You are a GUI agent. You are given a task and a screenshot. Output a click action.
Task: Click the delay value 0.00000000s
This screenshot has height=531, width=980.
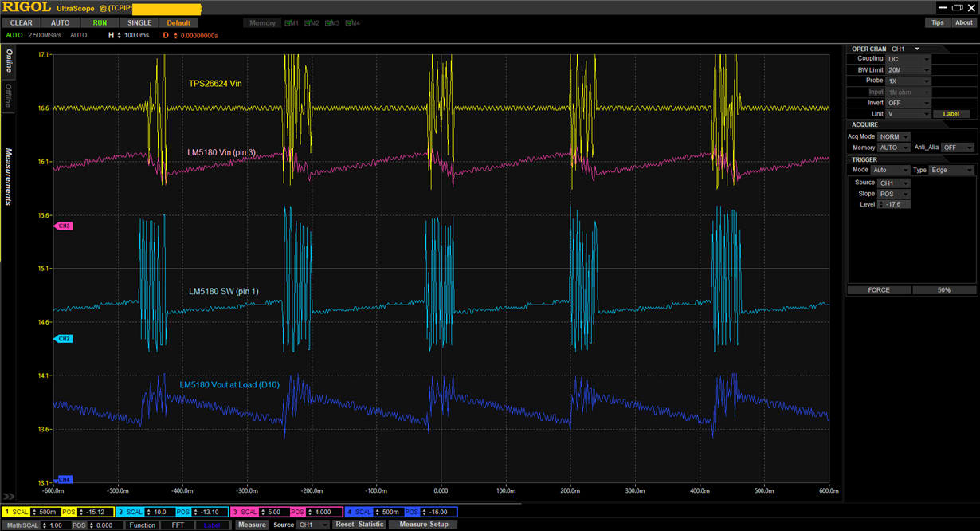(199, 36)
